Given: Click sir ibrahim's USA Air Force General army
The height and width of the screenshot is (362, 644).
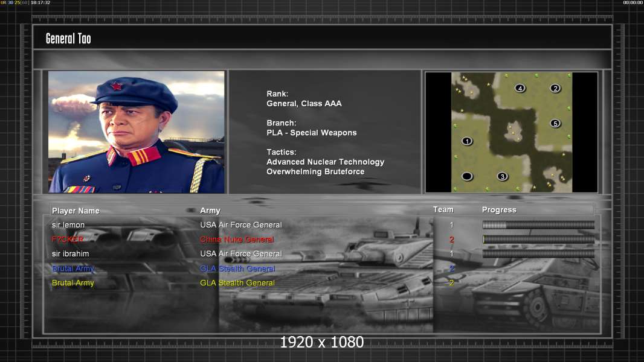Looking at the screenshot, I should point(241,254).
